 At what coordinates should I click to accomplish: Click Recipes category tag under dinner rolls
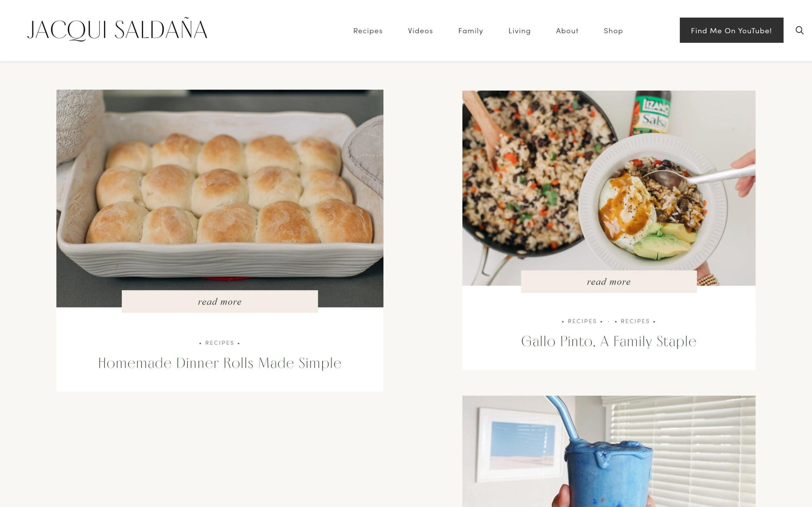point(220,343)
